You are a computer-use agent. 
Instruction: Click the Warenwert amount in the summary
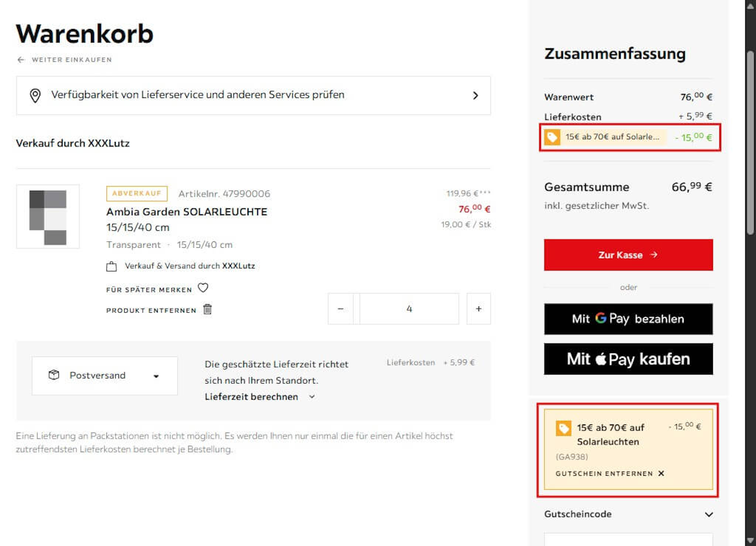pos(696,97)
